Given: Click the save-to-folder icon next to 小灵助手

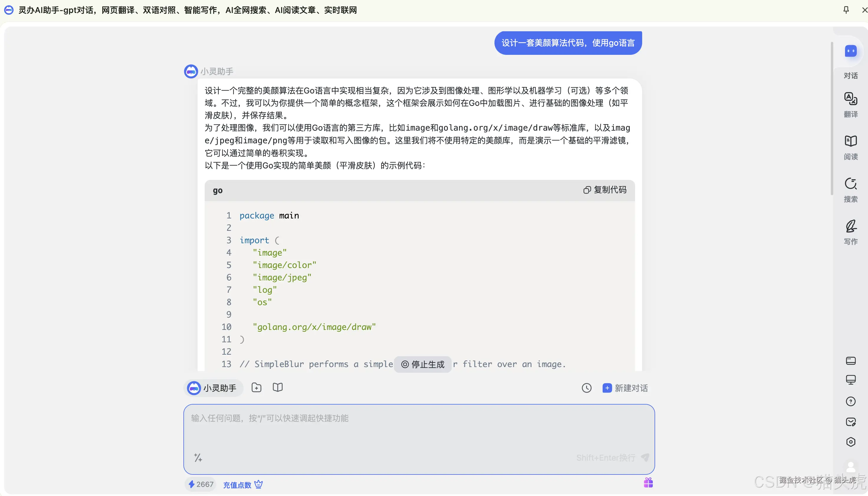Looking at the screenshot, I should (256, 387).
